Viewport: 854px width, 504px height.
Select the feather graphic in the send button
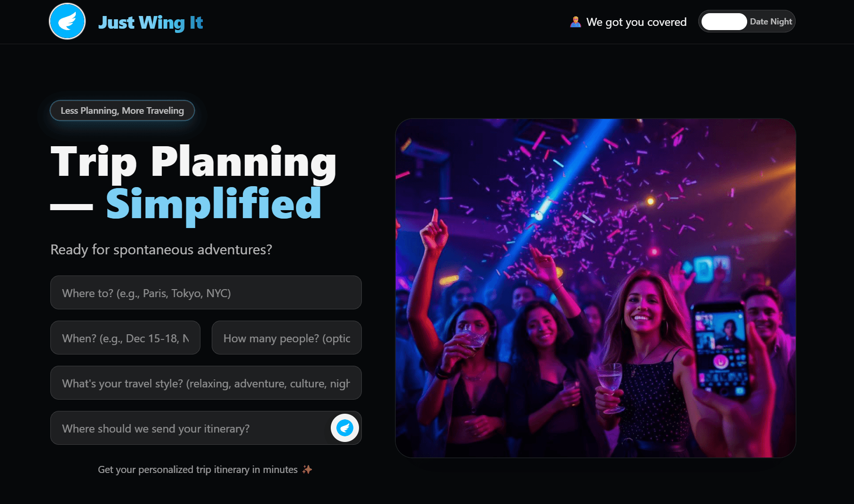[345, 428]
